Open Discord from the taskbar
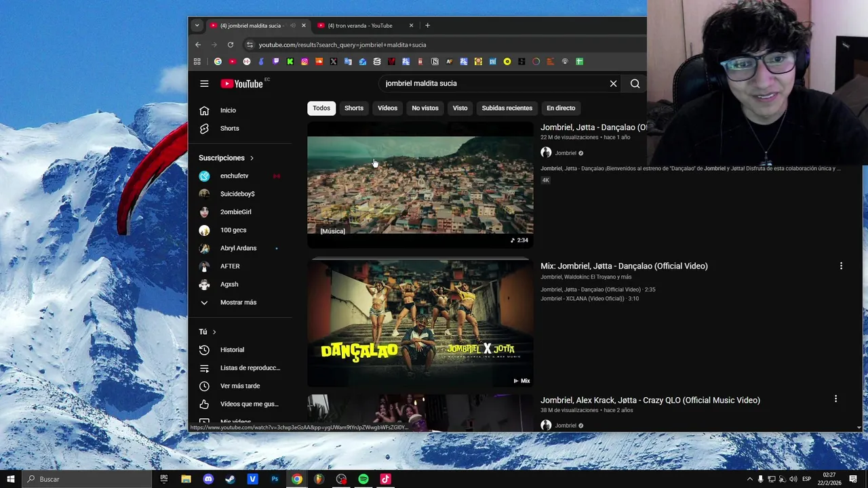This screenshot has width=868, height=488. point(208,479)
